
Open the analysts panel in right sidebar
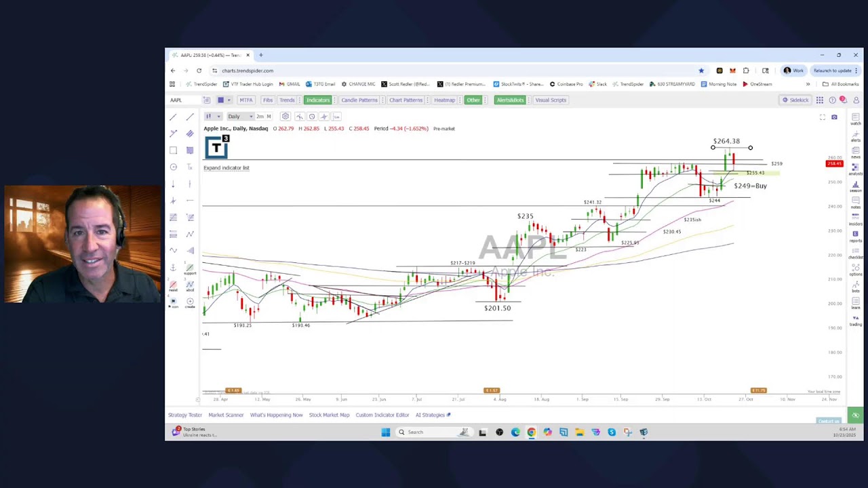pyautogui.click(x=856, y=169)
